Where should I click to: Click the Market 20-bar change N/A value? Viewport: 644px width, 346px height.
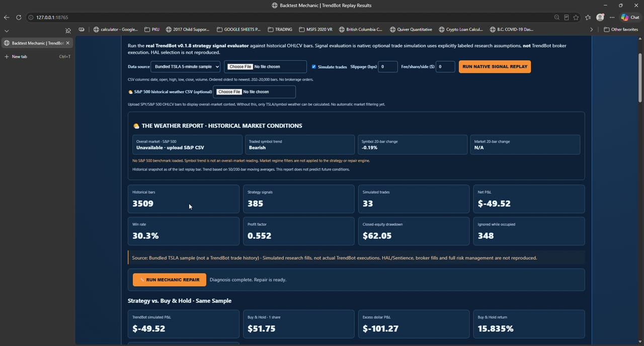pyautogui.click(x=479, y=147)
